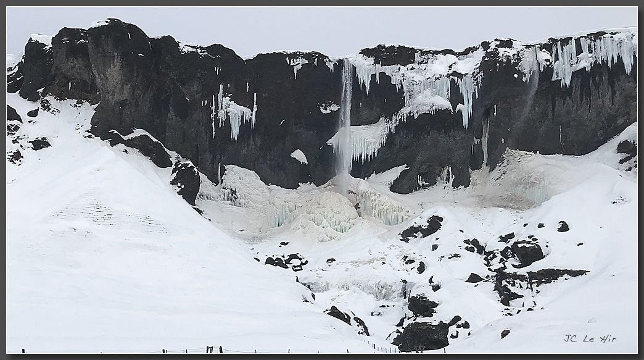Click the large dark boulder at bottom center
The height and width of the screenshot is (360, 644).
423,337
